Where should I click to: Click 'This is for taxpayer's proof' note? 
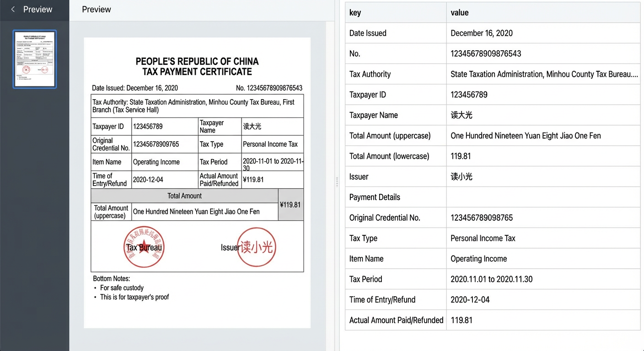click(134, 297)
